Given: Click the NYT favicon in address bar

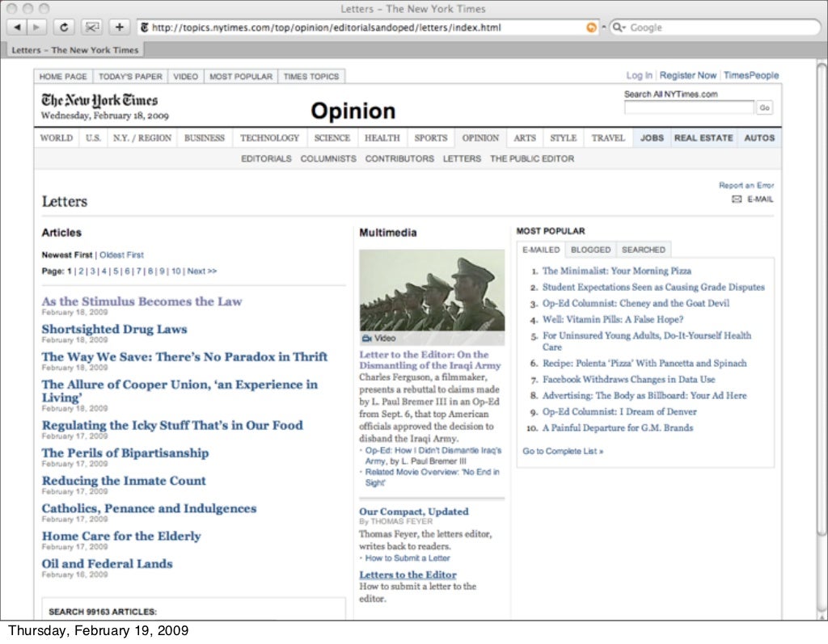Looking at the screenshot, I should pos(144,27).
